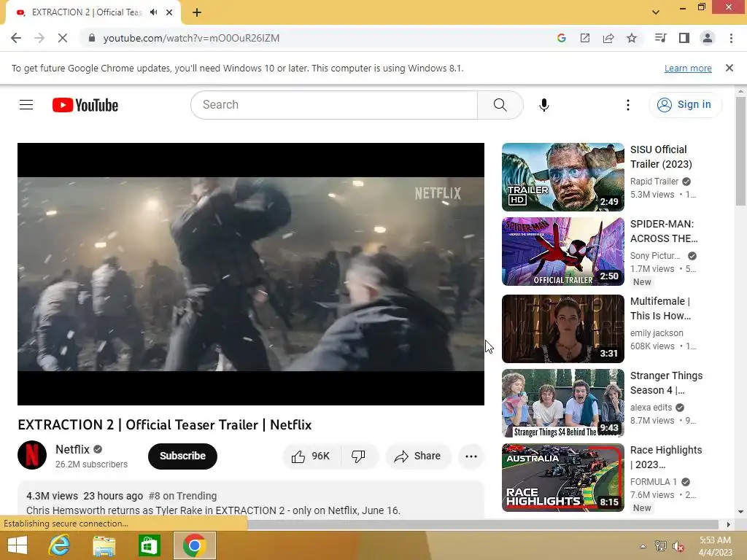Select the Rapid Trailer channel name

point(654,182)
